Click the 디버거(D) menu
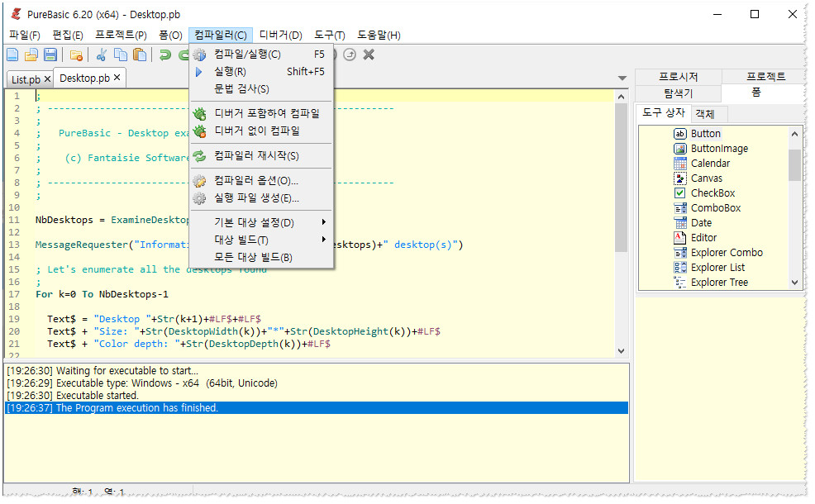Viewport: 815px width, 504px height. (x=281, y=36)
